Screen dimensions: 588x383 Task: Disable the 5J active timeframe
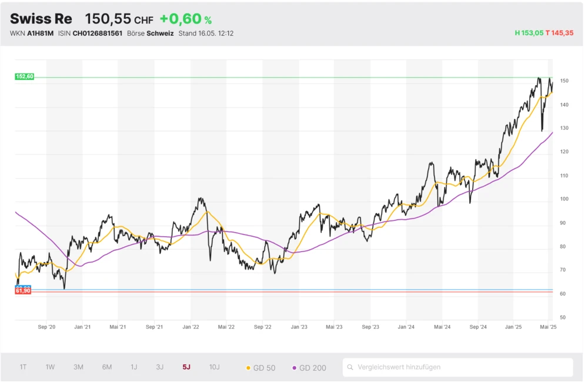click(x=186, y=367)
